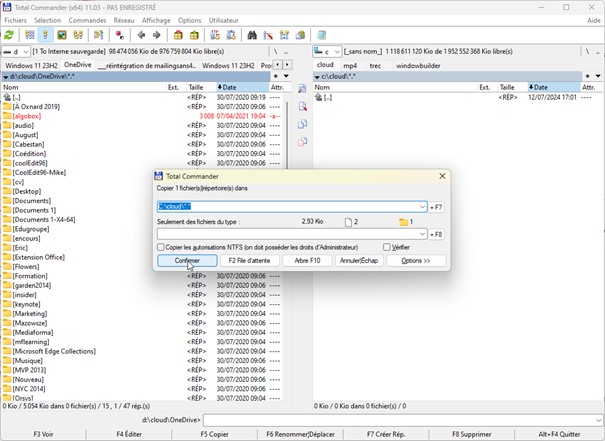Viewport: 605px width, 441px height.
Task: Click the +F8 button beside file type field
Action: coord(434,234)
